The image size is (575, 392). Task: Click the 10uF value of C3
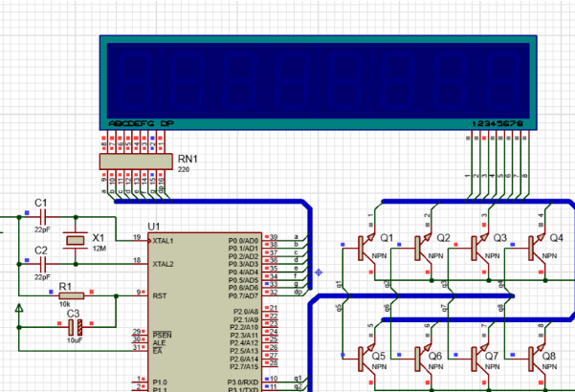coord(74,340)
